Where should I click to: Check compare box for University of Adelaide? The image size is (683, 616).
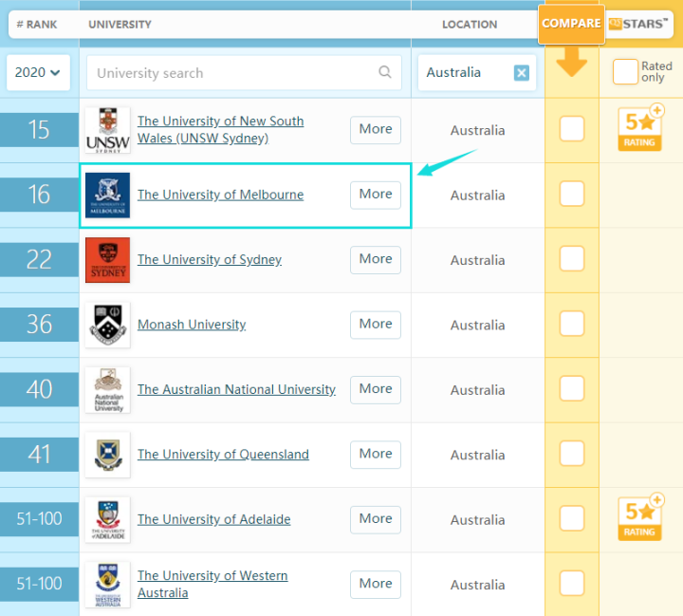click(571, 518)
